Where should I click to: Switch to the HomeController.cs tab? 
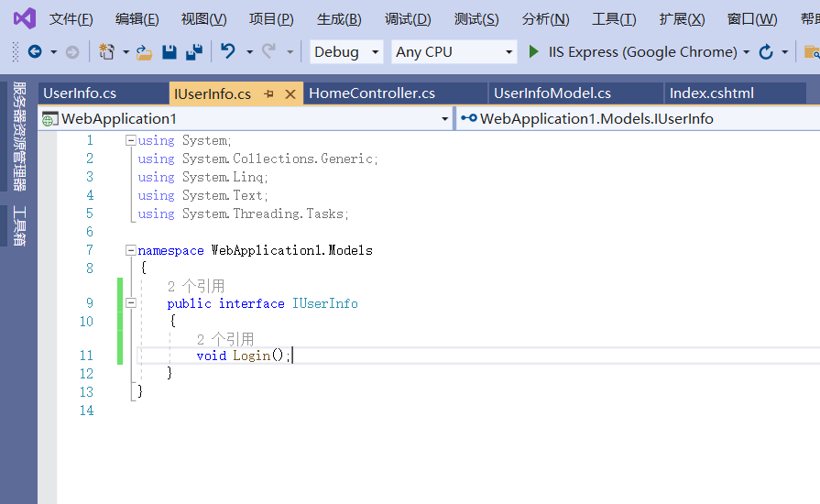tap(396, 93)
